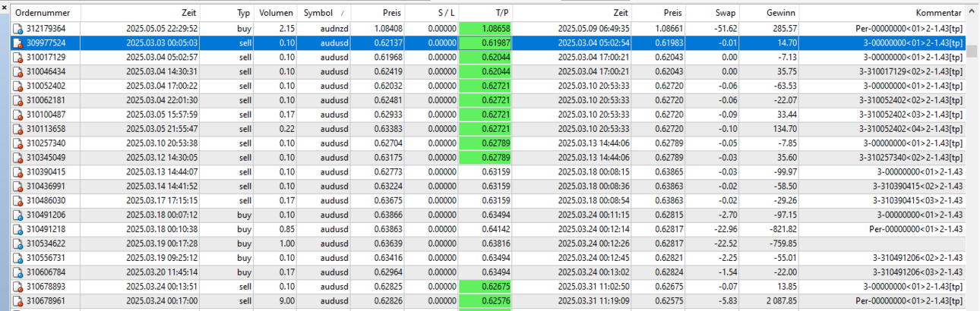Click open time 2025.03.03 00:05:03

pyautogui.click(x=162, y=42)
